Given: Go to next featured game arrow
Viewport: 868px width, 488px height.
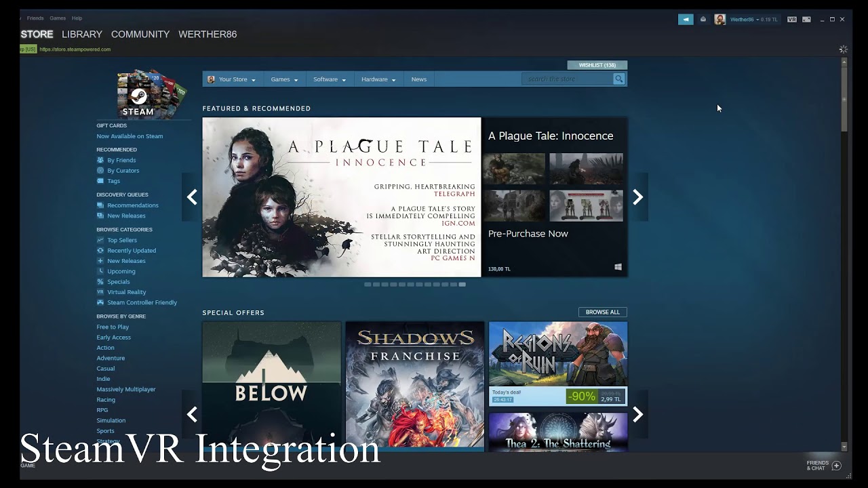Looking at the screenshot, I should (638, 197).
